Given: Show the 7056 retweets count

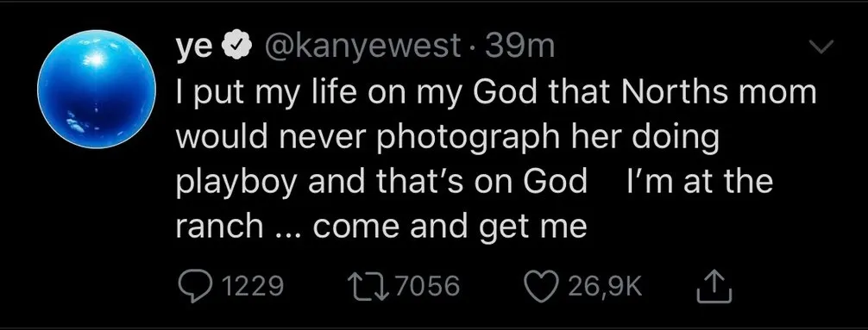Looking at the screenshot, I should tap(429, 287).
